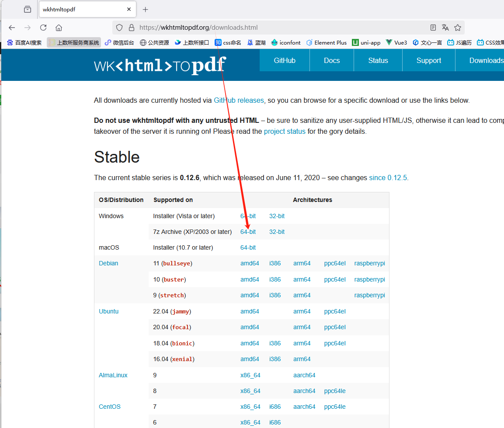The width and height of the screenshot is (504, 428).
Task: Download Ubuntu 22.04 jammy amd64
Action: click(x=250, y=311)
